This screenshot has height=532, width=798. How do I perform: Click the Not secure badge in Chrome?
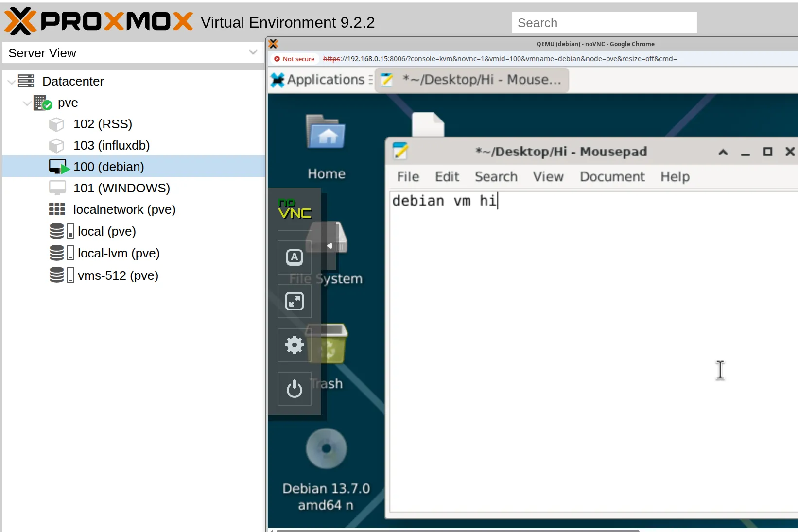(294, 59)
